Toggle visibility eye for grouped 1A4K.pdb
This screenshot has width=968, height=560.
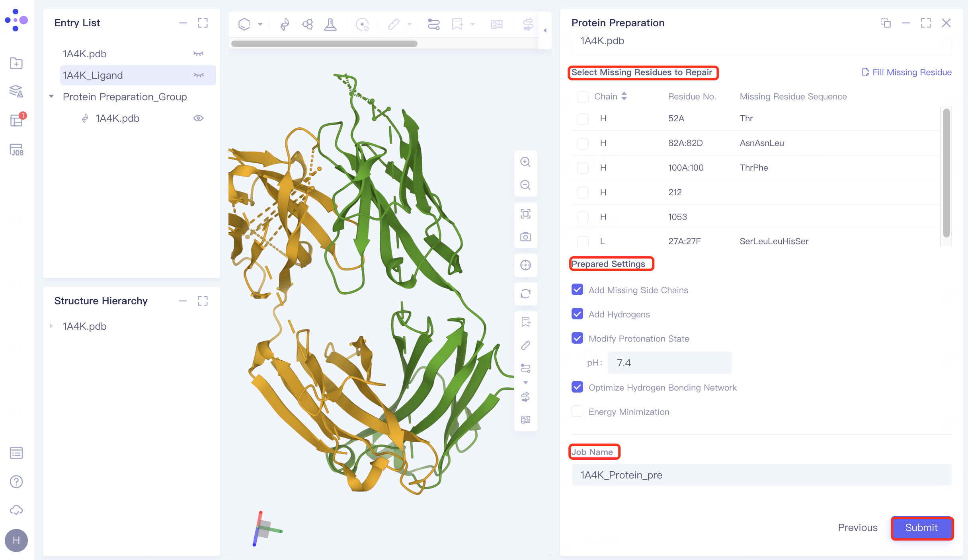pyautogui.click(x=198, y=119)
